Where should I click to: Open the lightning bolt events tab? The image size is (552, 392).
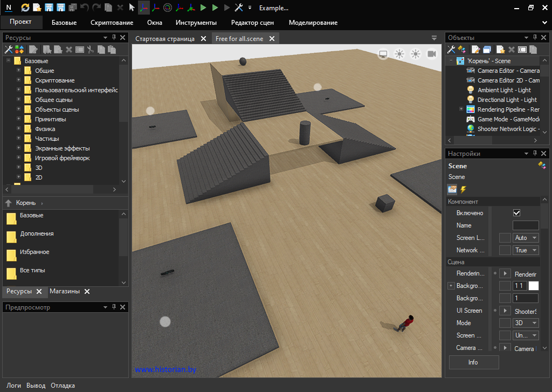463,189
